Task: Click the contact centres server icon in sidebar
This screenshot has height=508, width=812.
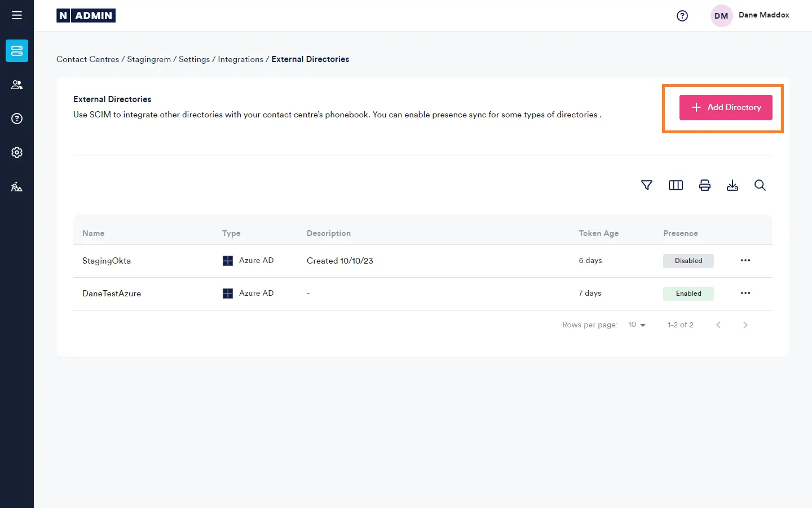Action: point(17,51)
